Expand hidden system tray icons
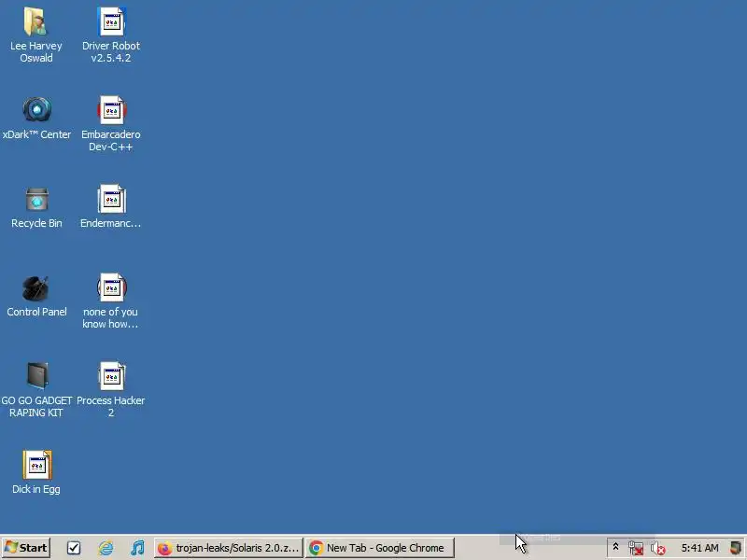The width and height of the screenshot is (747, 560). [615, 547]
